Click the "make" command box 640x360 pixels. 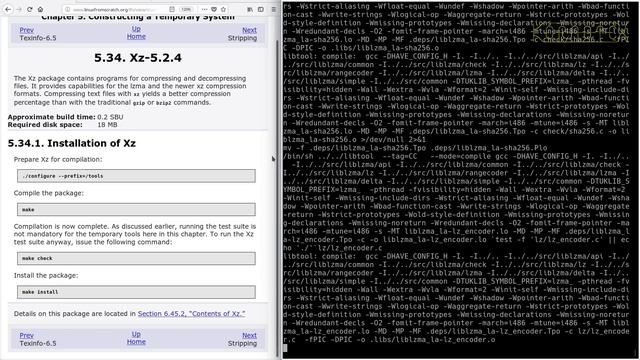point(136,209)
